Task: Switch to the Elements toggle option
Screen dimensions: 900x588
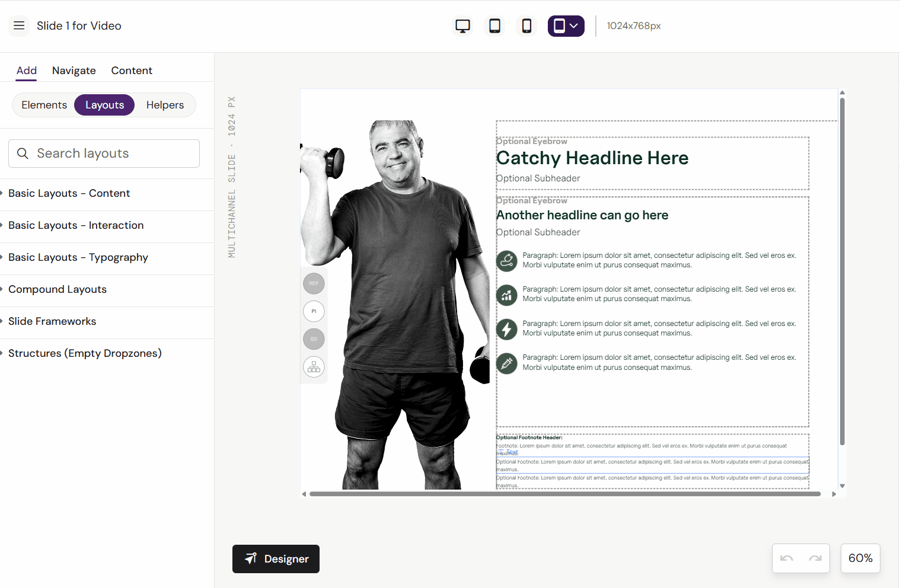Action: click(44, 105)
